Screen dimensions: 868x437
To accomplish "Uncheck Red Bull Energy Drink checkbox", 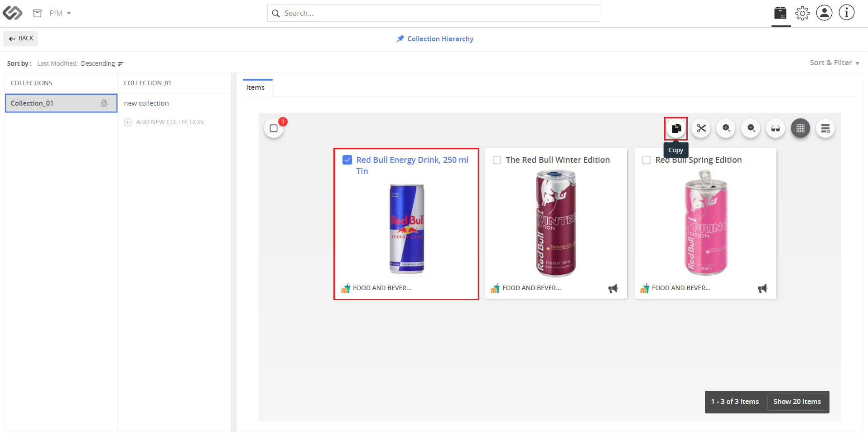I will [347, 160].
